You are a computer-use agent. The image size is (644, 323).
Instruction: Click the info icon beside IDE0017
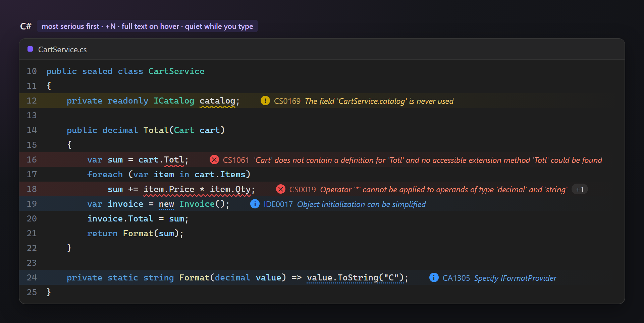[255, 204]
